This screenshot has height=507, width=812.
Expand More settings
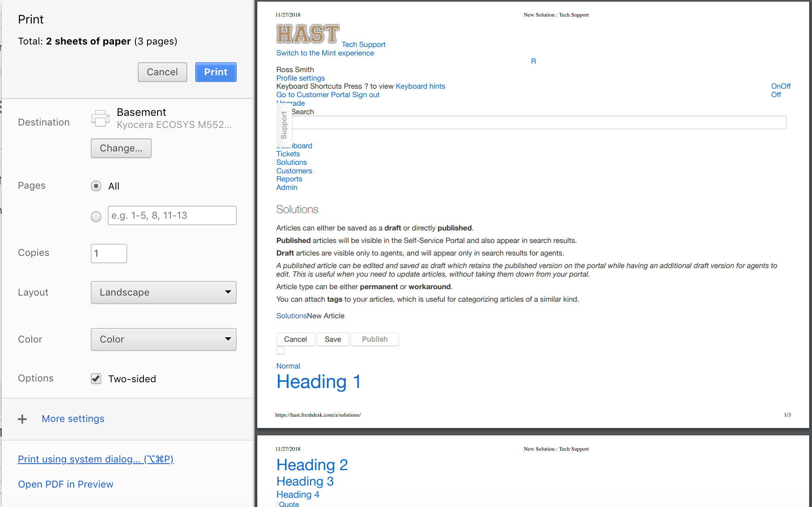73,419
